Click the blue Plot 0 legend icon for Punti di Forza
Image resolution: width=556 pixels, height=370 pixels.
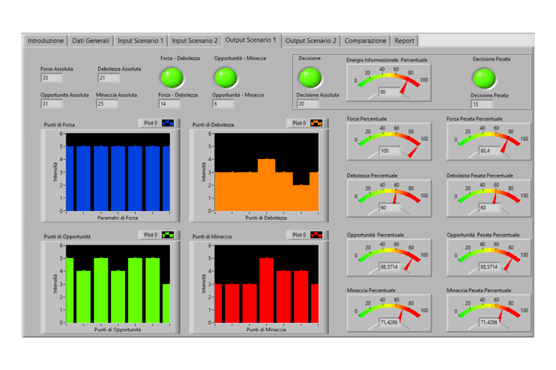point(168,123)
